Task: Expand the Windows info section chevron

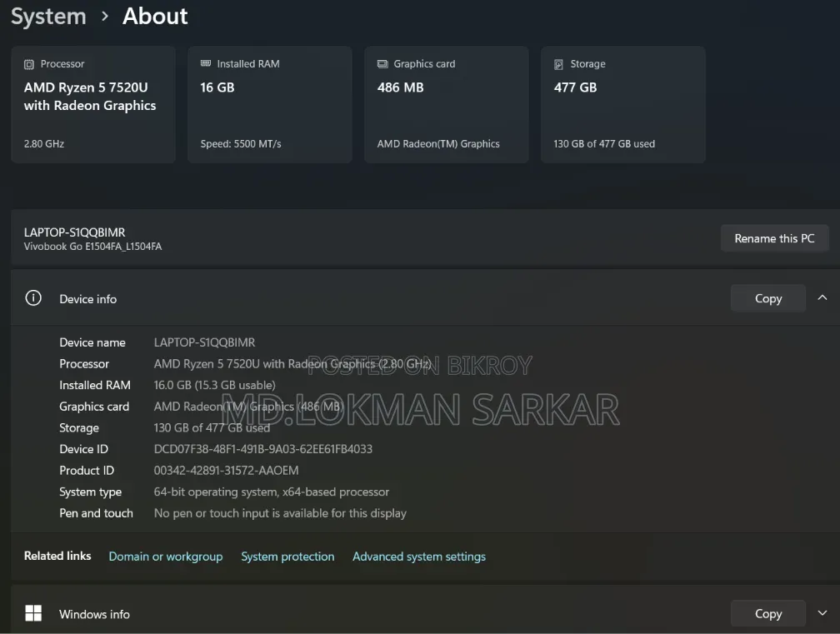Action: 822,613
